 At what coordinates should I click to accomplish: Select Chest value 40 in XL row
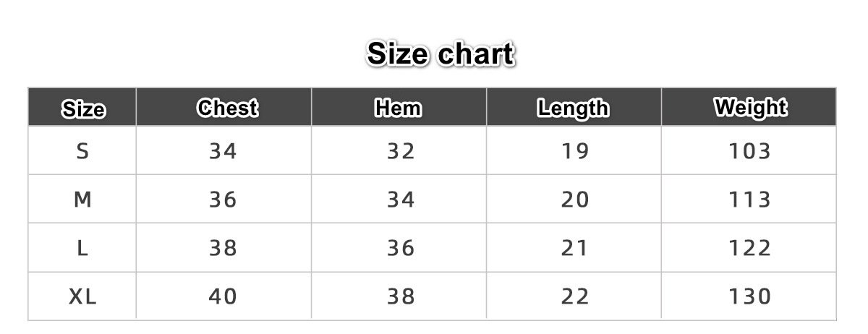tap(223, 296)
